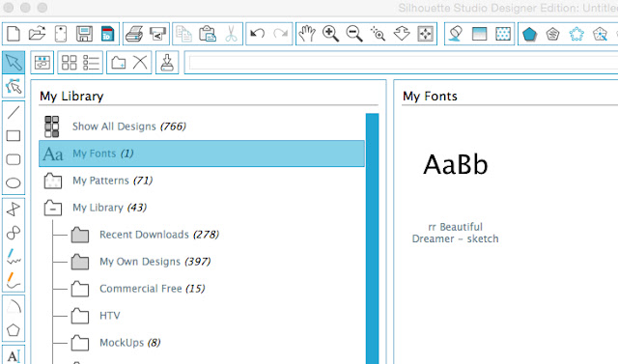Pick the Draw a Polygon tool
618x364 pixels.
pyautogui.click(x=14, y=210)
